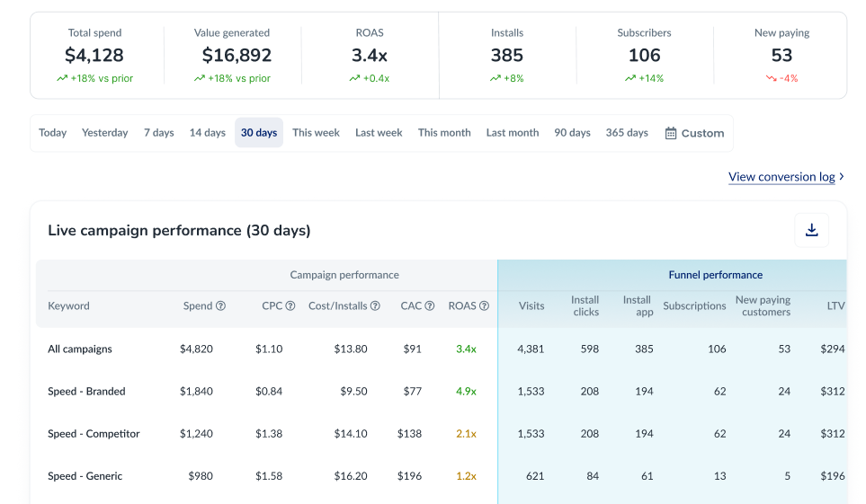
Task: Click the -4% New paying change
Action: point(781,78)
